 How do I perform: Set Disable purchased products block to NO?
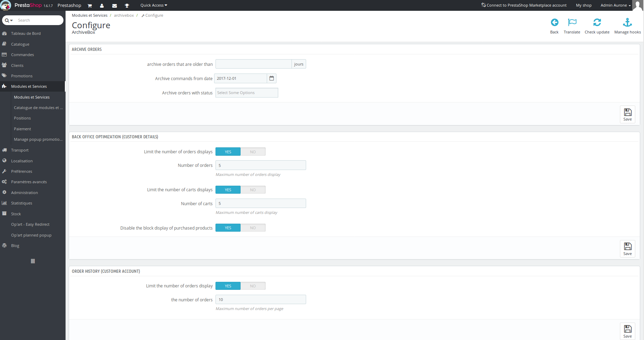click(253, 228)
